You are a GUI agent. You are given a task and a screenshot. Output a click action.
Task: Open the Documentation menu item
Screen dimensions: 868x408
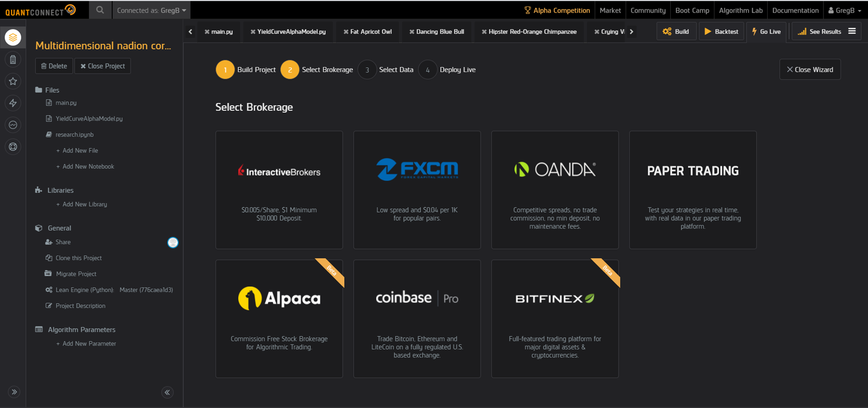[795, 10]
